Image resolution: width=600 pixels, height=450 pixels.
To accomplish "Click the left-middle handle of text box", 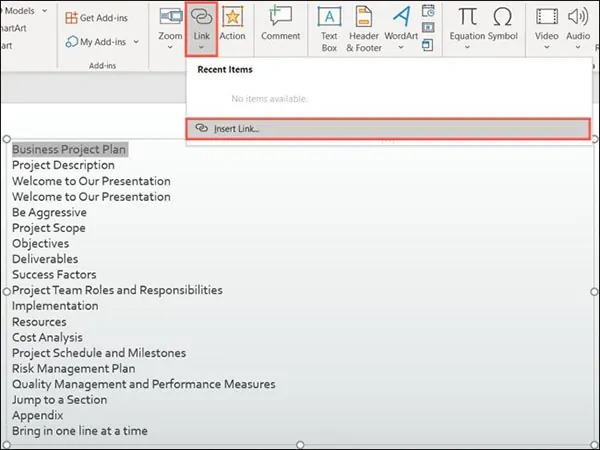I will pos(7,292).
